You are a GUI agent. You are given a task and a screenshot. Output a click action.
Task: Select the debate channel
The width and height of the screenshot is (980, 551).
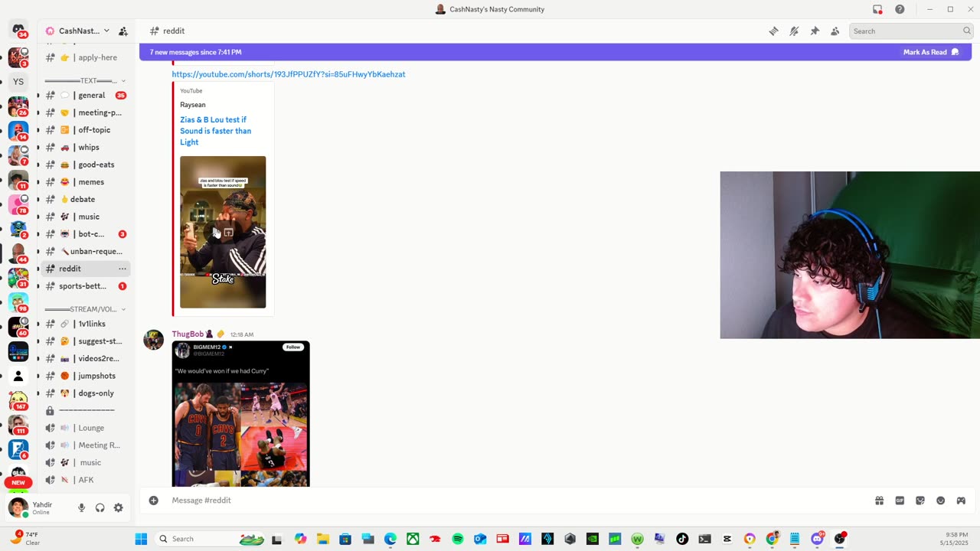[85, 200]
